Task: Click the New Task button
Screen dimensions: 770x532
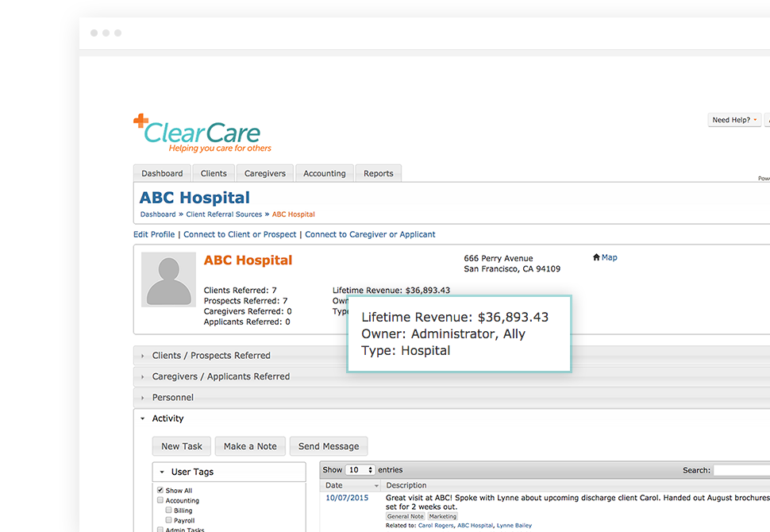Action: [182, 446]
